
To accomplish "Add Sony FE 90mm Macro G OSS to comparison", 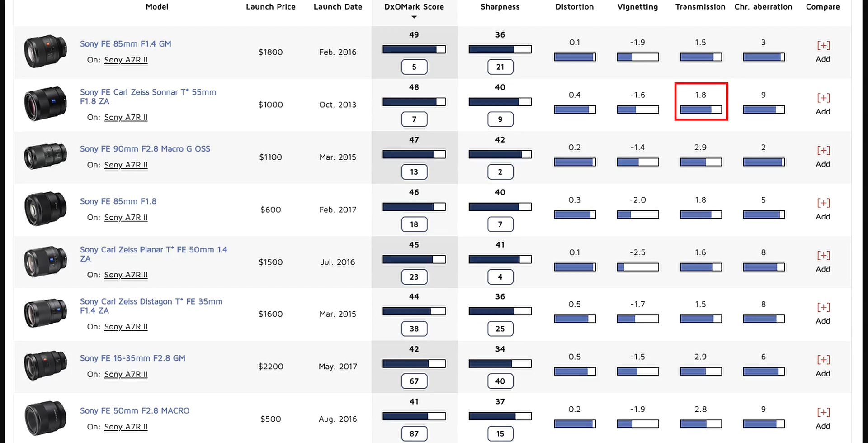I will click(x=823, y=151).
